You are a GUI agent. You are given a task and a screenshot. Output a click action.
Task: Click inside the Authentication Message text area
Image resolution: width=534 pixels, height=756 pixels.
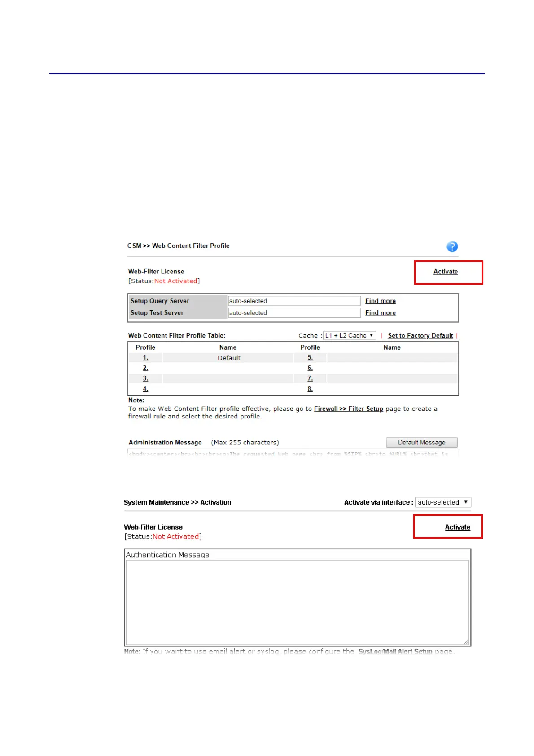point(298,603)
